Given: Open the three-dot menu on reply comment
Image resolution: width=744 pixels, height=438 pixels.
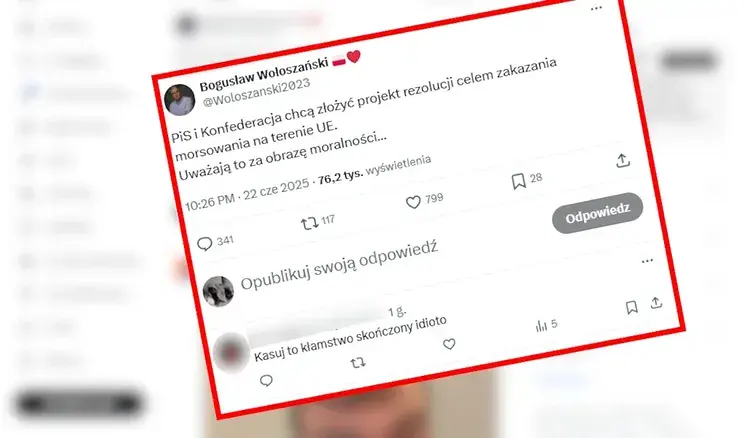Looking at the screenshot, I should (x=647, y=261).
